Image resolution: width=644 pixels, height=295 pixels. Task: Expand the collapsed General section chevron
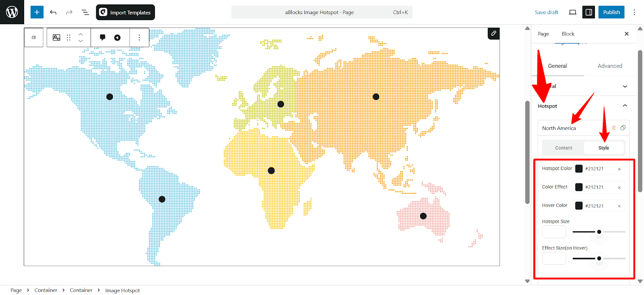click(625, 86)
